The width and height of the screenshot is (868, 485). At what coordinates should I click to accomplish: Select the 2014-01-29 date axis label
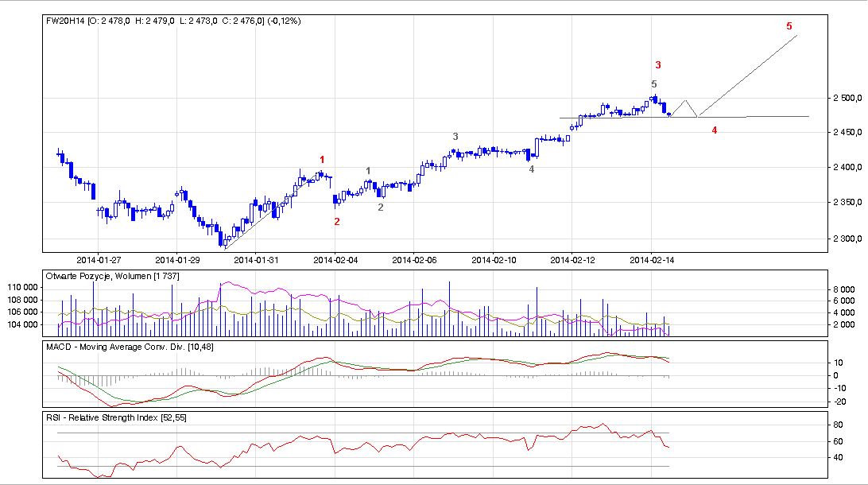pyautogui.click(x=177, y=260)
